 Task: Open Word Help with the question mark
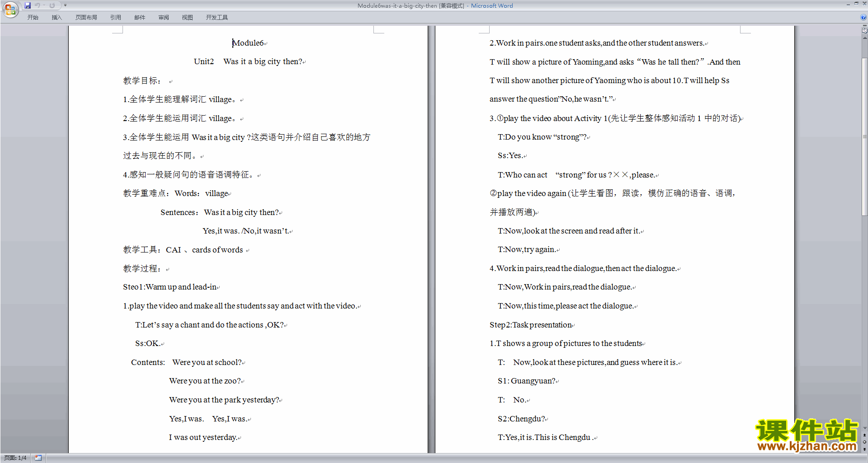[863, 18]
